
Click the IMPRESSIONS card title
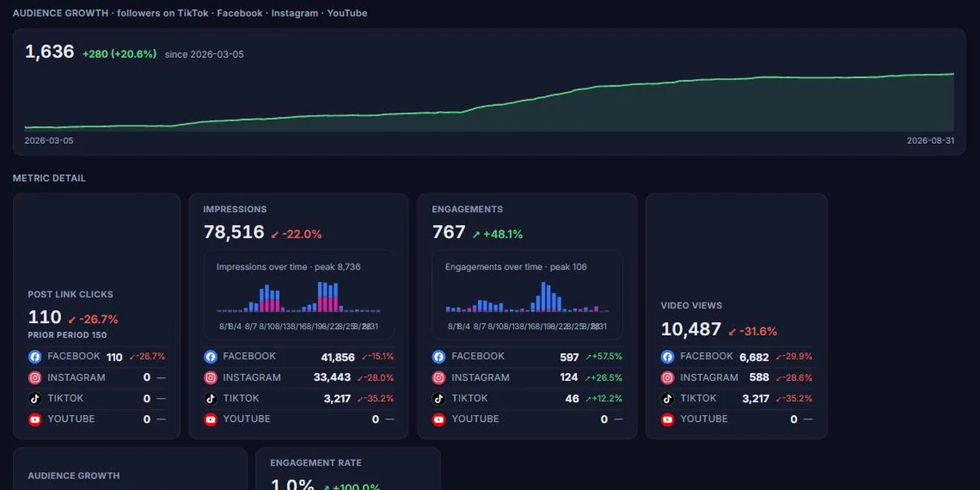coord(235,209)
